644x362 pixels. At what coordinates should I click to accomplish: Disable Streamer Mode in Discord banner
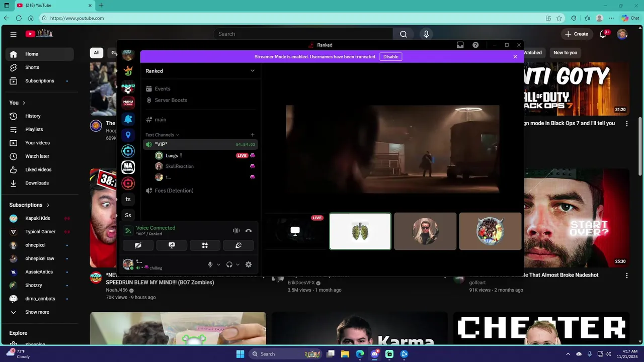pos(391,57)
